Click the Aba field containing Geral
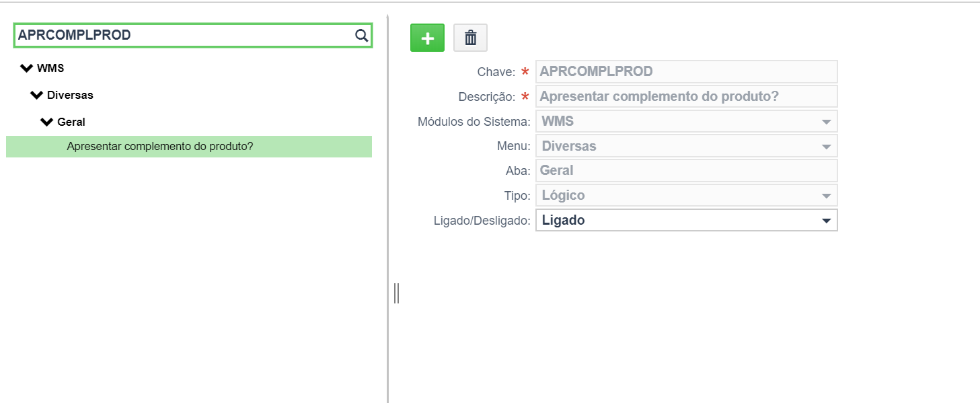980x403 pixels. (687, 171)
